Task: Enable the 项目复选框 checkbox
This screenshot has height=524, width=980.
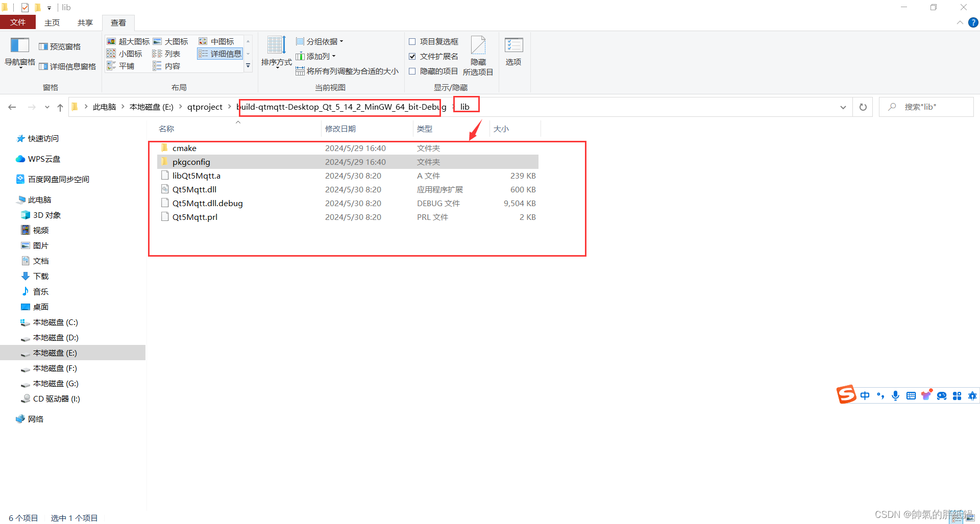Action: coord(412,41)
